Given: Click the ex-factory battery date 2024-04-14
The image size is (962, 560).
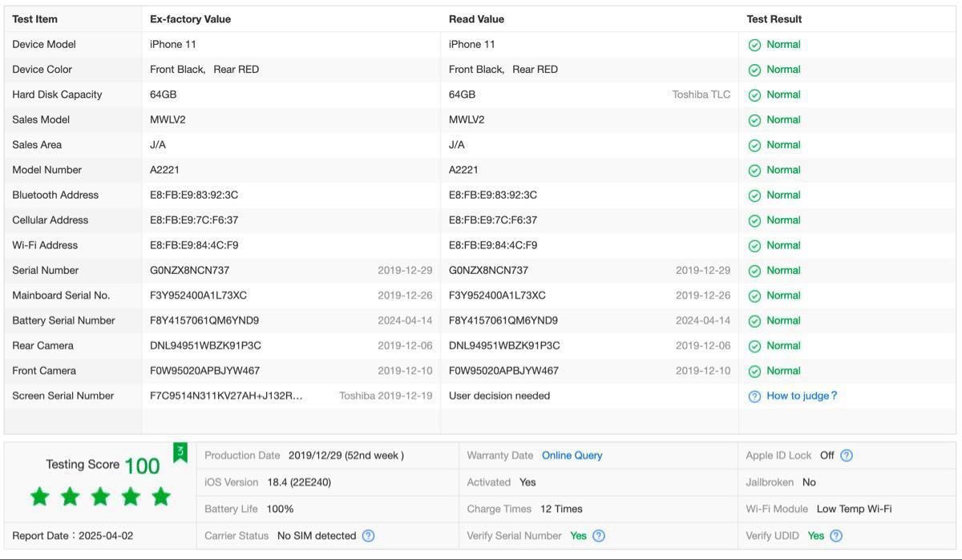Looking at the screenshot, I should [405, 320].
